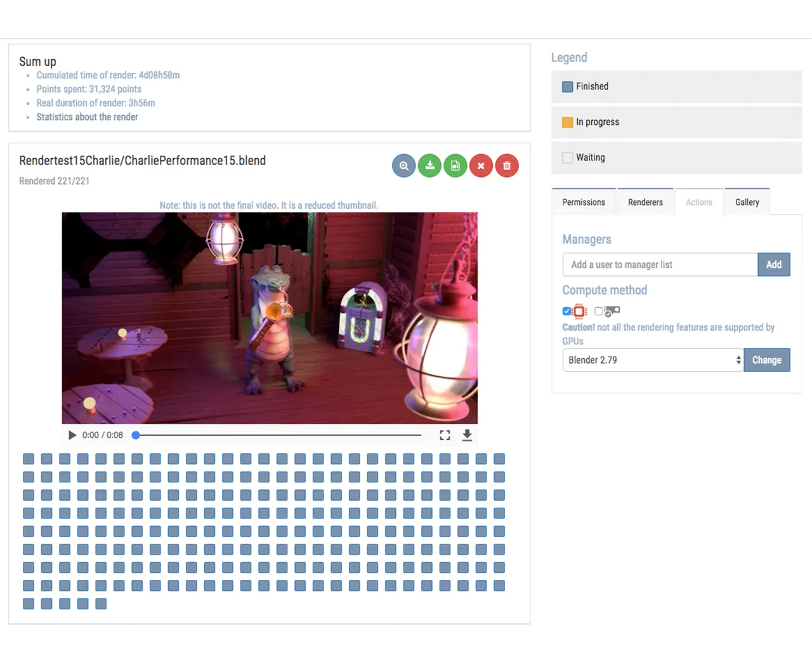Click the Rendered 221/221 text
812x646 pixels.
(54, 181)
